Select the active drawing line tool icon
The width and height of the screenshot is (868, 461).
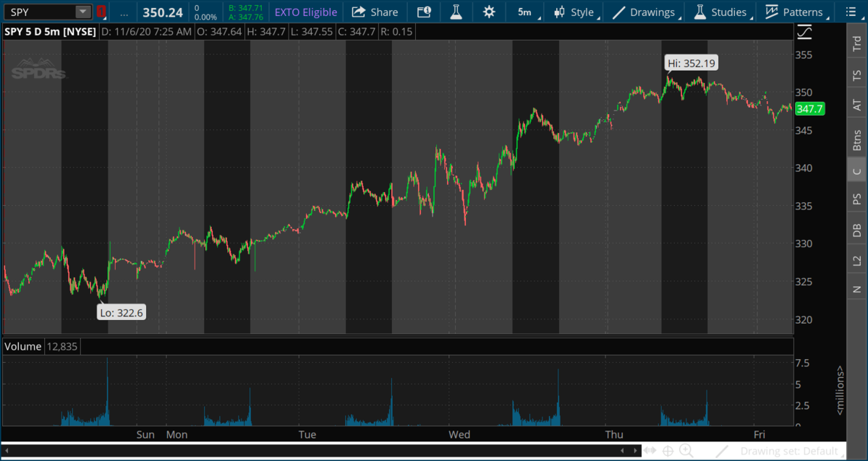(x=722, y=451)
